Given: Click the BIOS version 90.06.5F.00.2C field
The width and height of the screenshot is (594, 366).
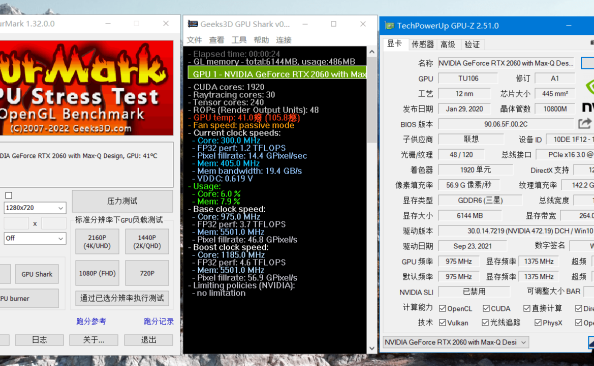Looking at the screenshot, I should click(x=506, y=124).
